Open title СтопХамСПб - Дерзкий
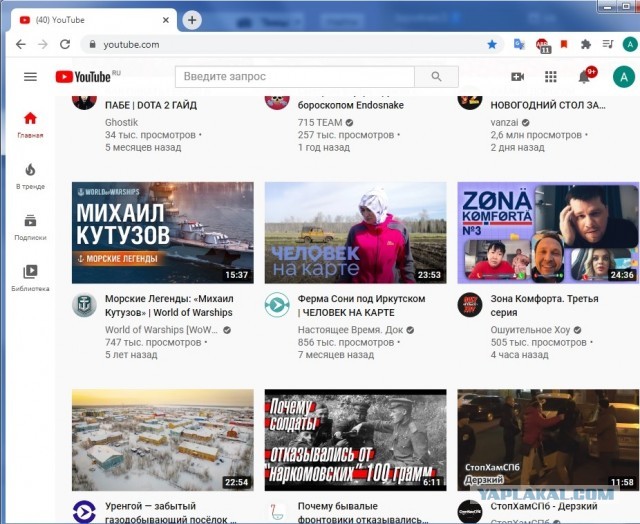 [544, 506]
